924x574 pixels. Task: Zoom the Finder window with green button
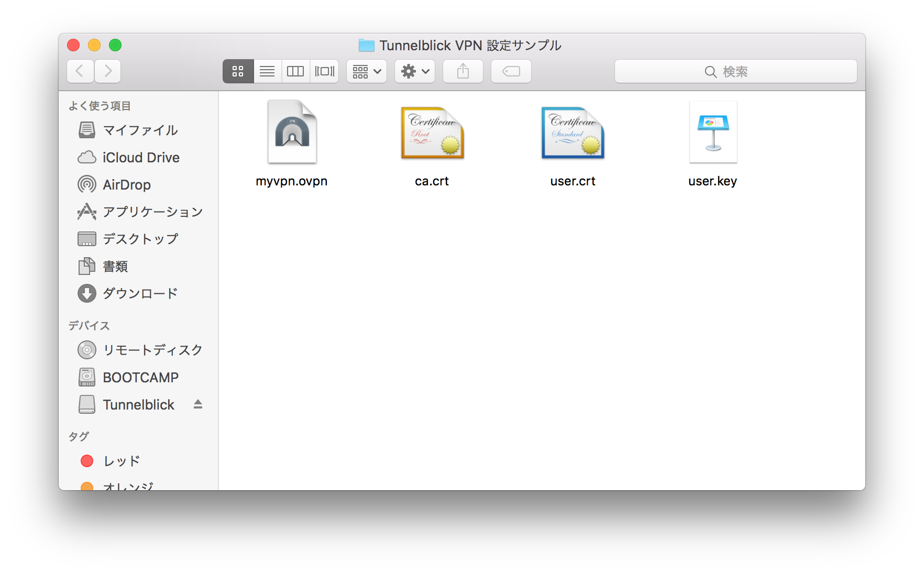[x=115, y=45]
